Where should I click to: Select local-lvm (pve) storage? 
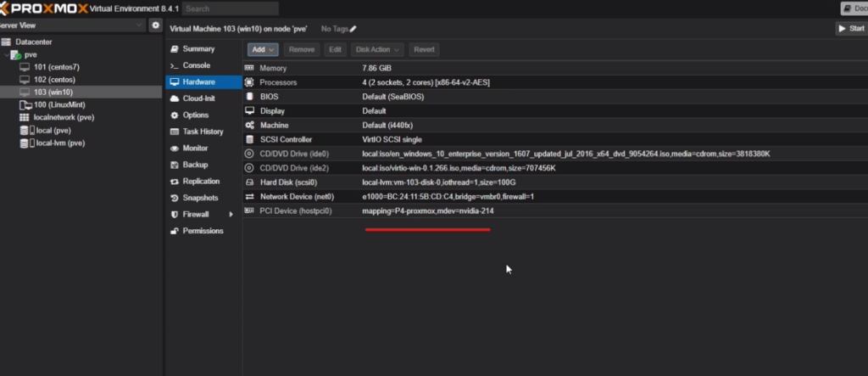(60, 143)
